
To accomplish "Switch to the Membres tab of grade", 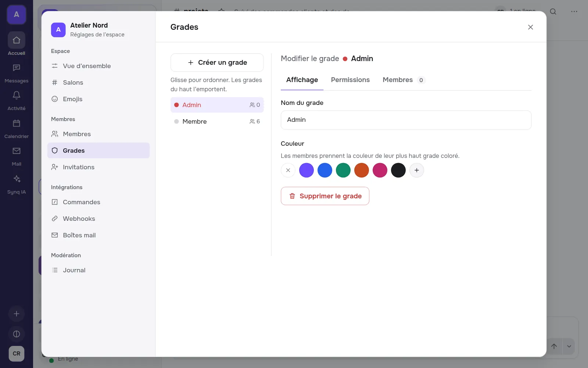I will 404,80.
